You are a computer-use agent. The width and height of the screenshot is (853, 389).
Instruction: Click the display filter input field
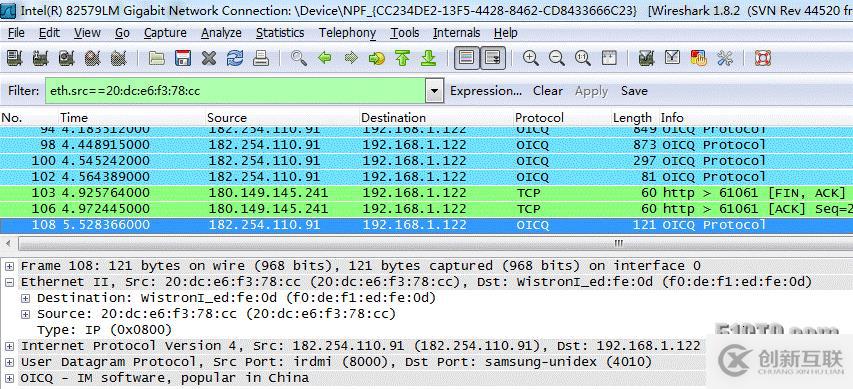tap(236, 91)
